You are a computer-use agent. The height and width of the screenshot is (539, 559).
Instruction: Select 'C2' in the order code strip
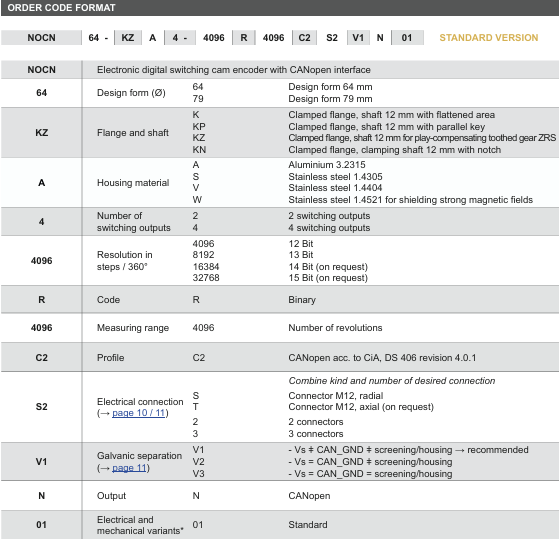(304, 38)
